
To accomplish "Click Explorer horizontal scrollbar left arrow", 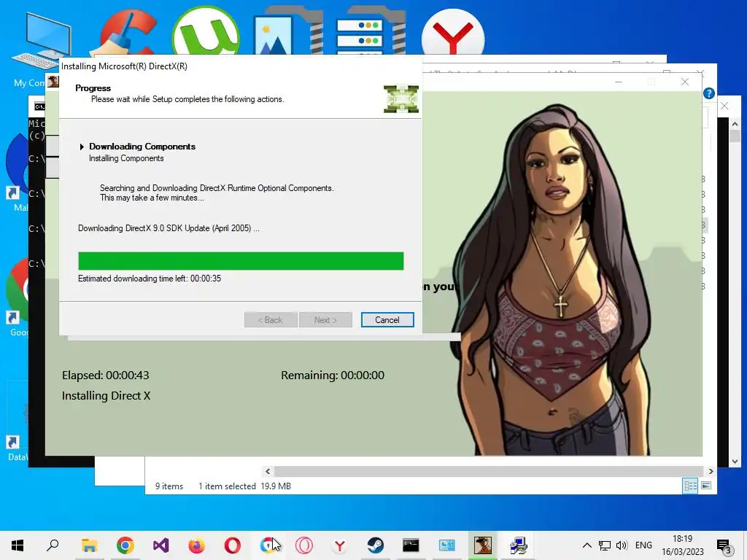I will pos(268,472).
